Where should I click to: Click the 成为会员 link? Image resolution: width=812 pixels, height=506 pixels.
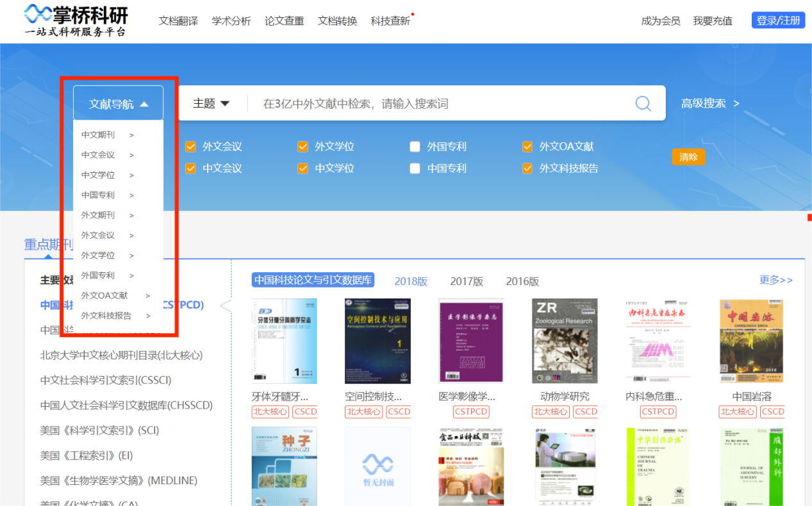pos(661,21)
